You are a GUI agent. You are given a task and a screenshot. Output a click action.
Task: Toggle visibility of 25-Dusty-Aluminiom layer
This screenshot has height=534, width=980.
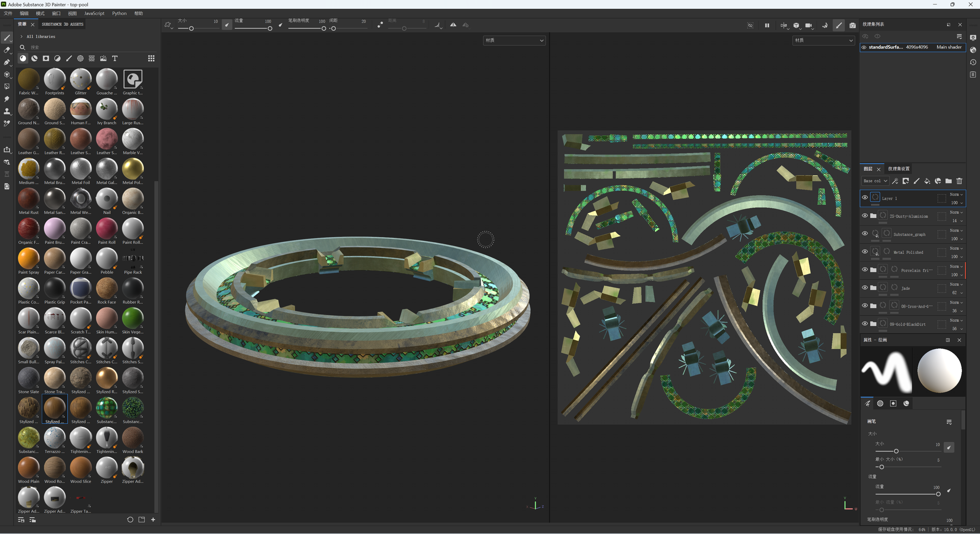point(865,216)
